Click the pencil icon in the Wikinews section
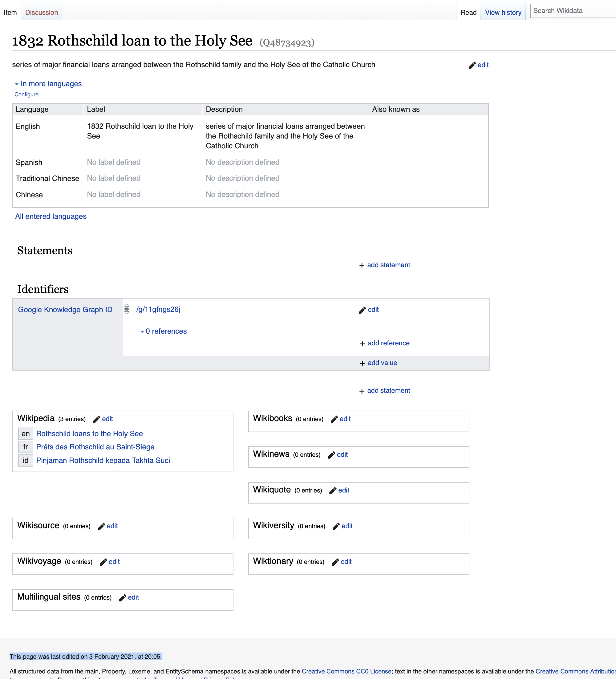Screen dimensions: 616x679 331,455
